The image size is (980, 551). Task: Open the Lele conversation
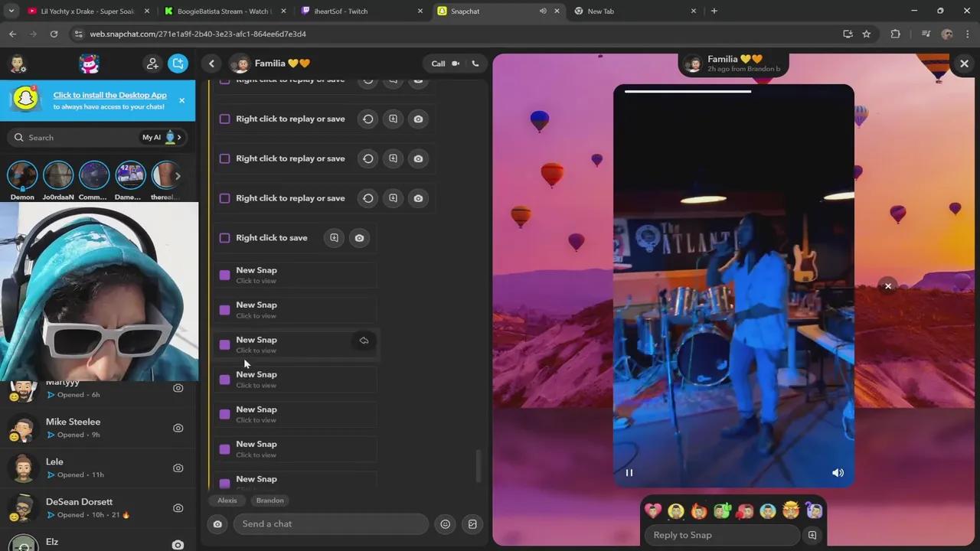coord(98,468)
